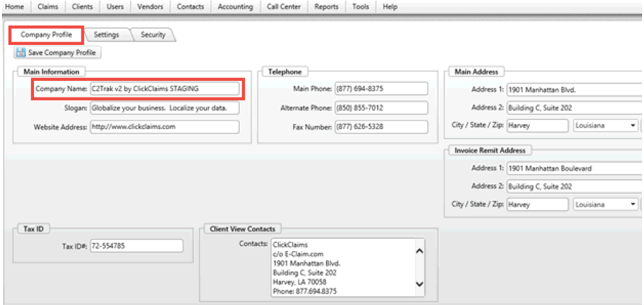Click the down arrow in the Contacts box
644x305 pixels.
pos(419,284)
